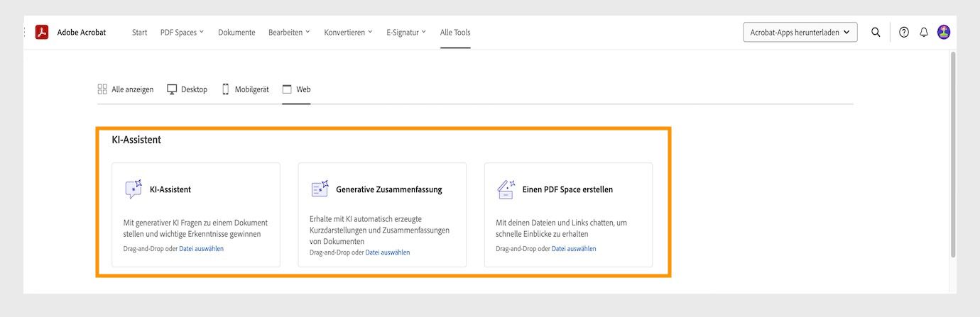Click the KI-Assistent card description text
Image resolution: width=980 pixels, height=317 pixels.
click(x=195, y=228)
